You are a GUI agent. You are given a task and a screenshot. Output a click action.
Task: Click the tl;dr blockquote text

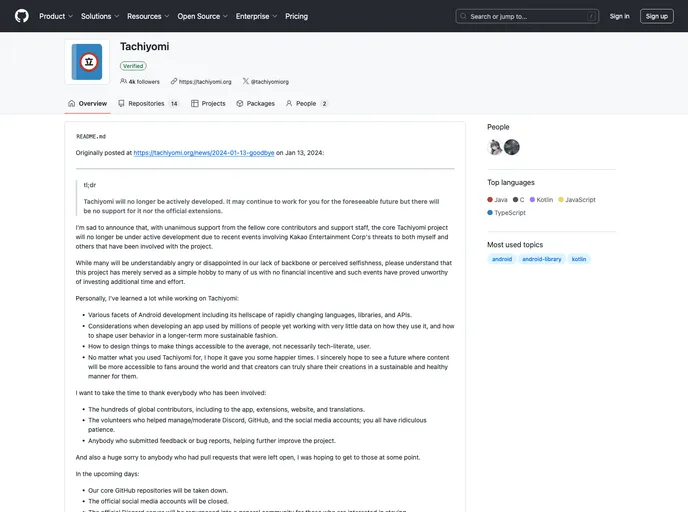point(90,185)
